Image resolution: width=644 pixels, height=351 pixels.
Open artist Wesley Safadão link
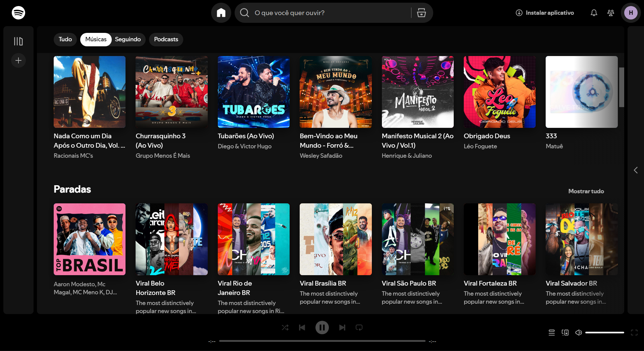coord(321,156)
